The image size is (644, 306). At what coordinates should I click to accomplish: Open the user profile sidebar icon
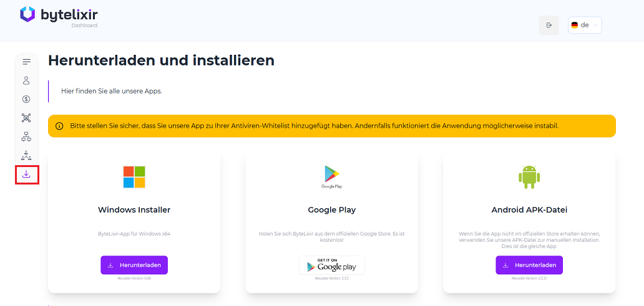[x=27, y=80]
